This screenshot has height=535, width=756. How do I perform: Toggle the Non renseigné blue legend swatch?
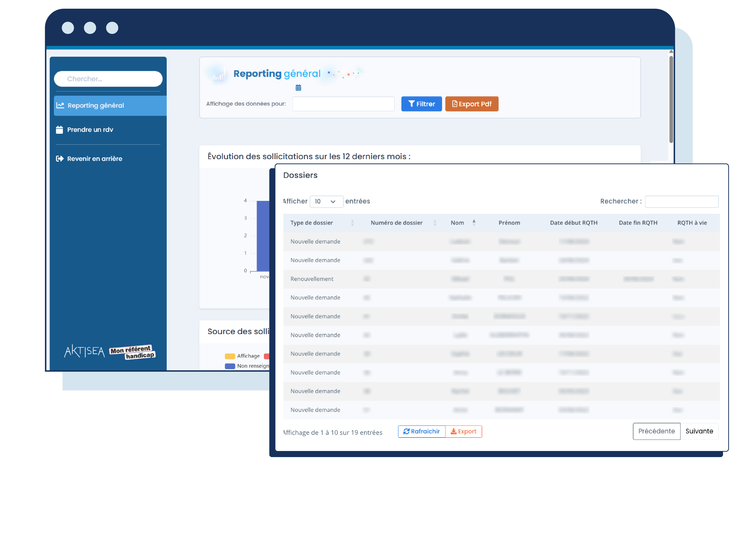coord(230,366)
